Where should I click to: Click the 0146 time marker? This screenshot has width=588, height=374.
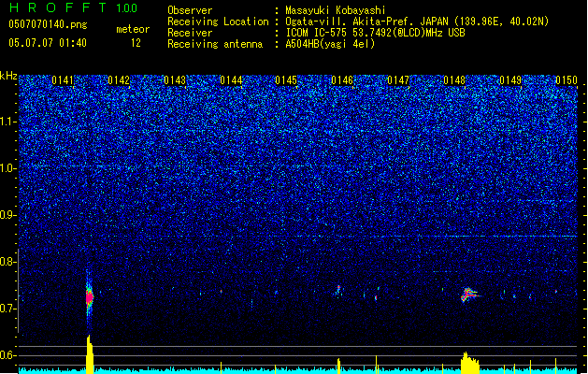pyautogui.click(x=342, y=80)
